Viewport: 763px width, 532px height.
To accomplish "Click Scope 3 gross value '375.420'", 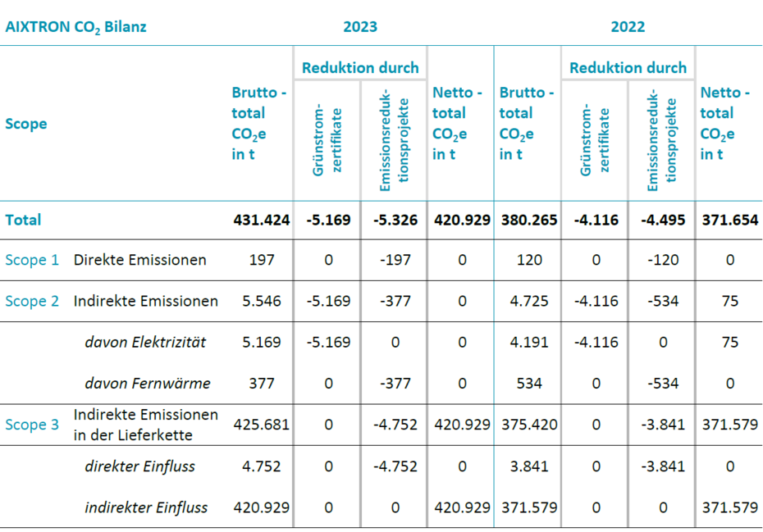I will point(529,425).
